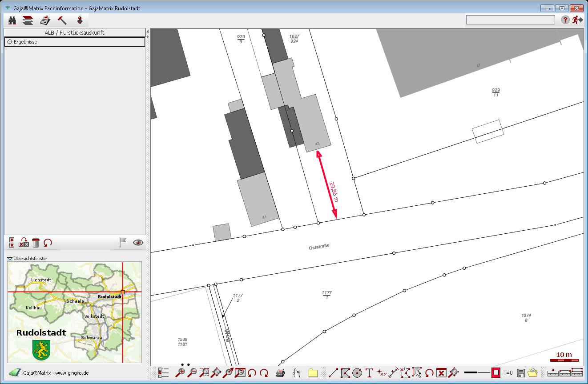
Task: Click the printer icon
Action: (280, 373)
